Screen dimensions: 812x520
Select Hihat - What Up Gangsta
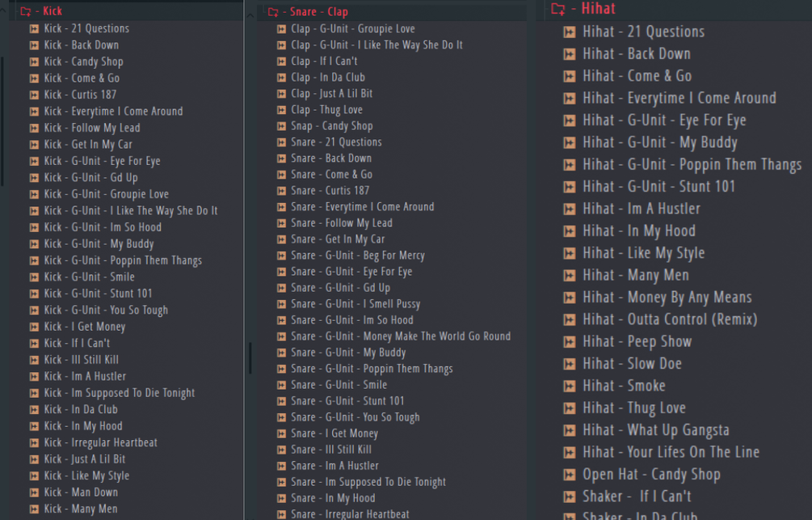(656, 430)
